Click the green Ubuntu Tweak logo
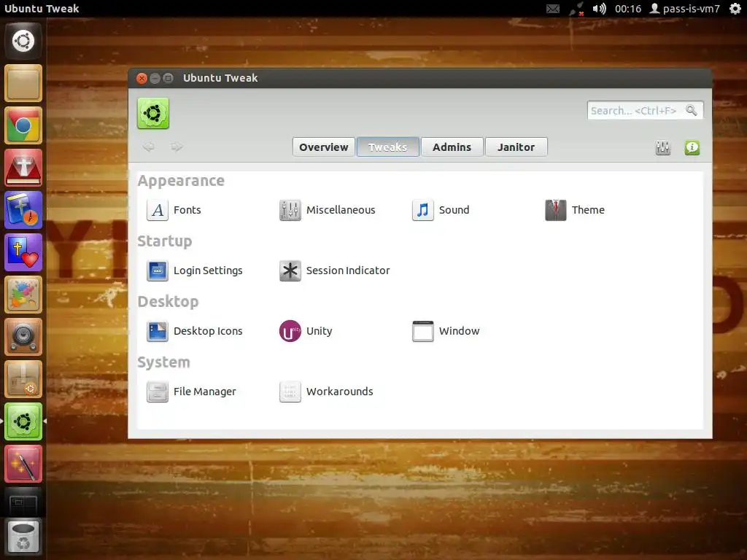747x560 pixels. 153,113
